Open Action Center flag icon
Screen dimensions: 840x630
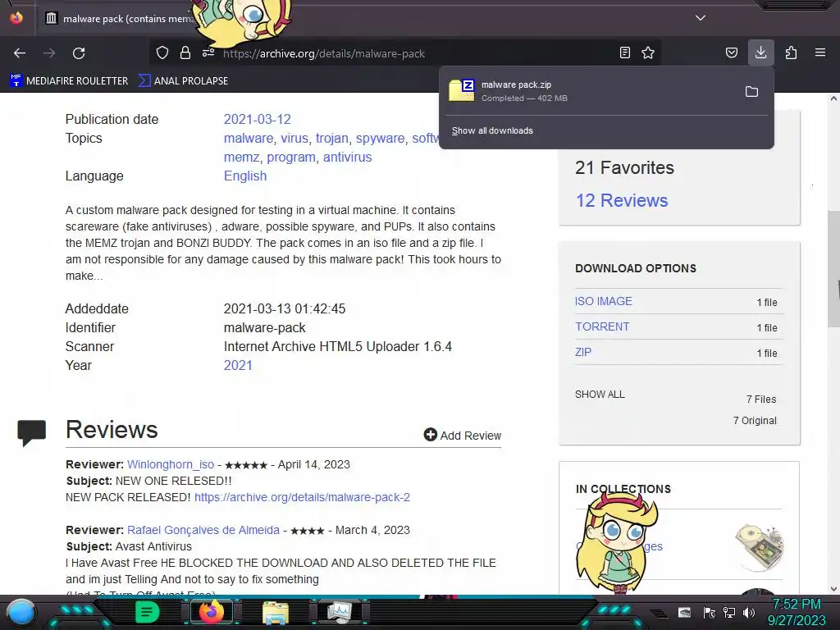[x=710, y=613]
